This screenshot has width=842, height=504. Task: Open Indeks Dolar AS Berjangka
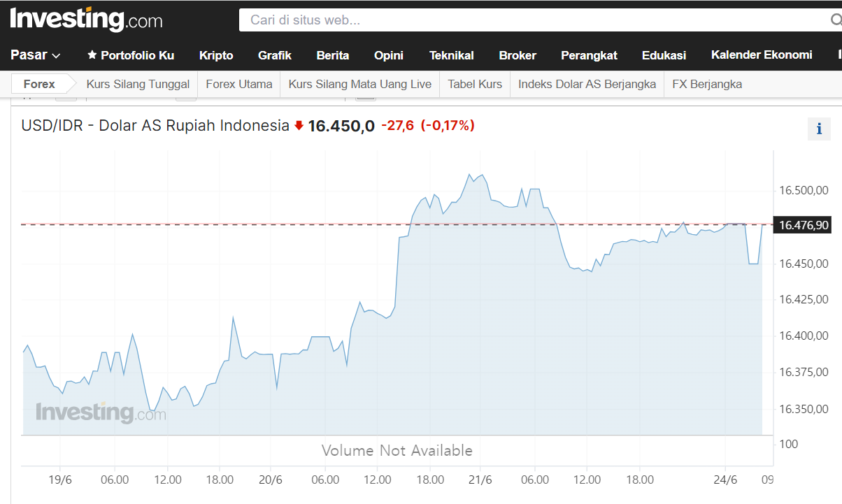[x=587, y=84]
